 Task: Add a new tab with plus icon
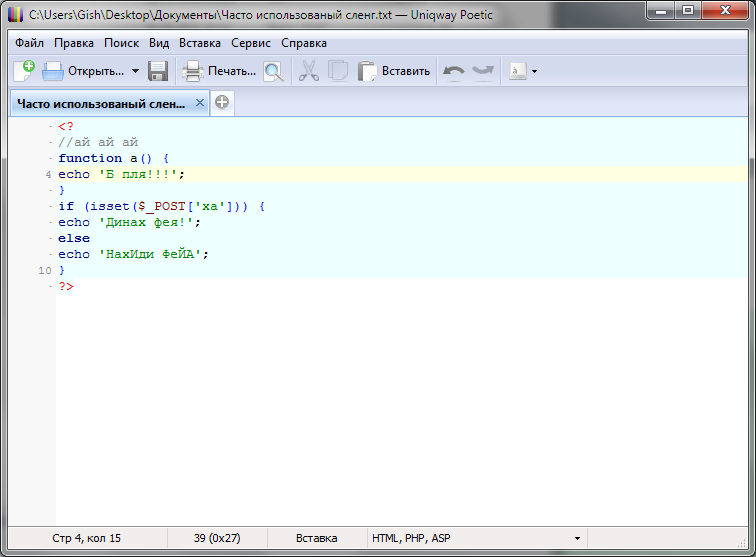[221, 102]
